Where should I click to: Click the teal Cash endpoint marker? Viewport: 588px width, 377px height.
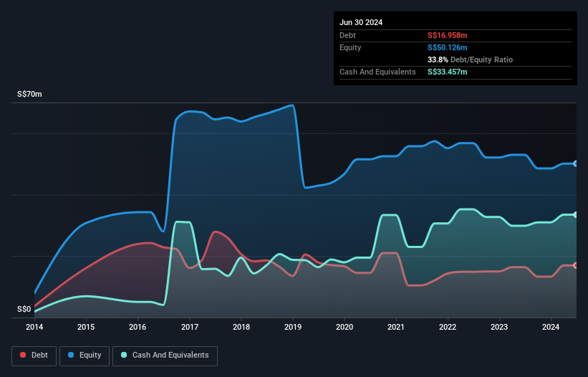tap(576, 214)
